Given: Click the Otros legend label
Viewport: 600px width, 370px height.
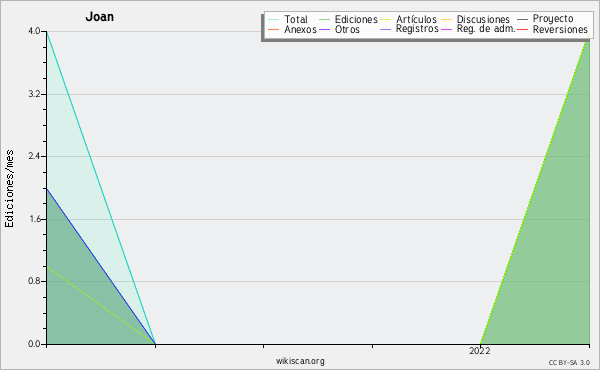Looking at the screenshot, I should (x=347, y=29).
